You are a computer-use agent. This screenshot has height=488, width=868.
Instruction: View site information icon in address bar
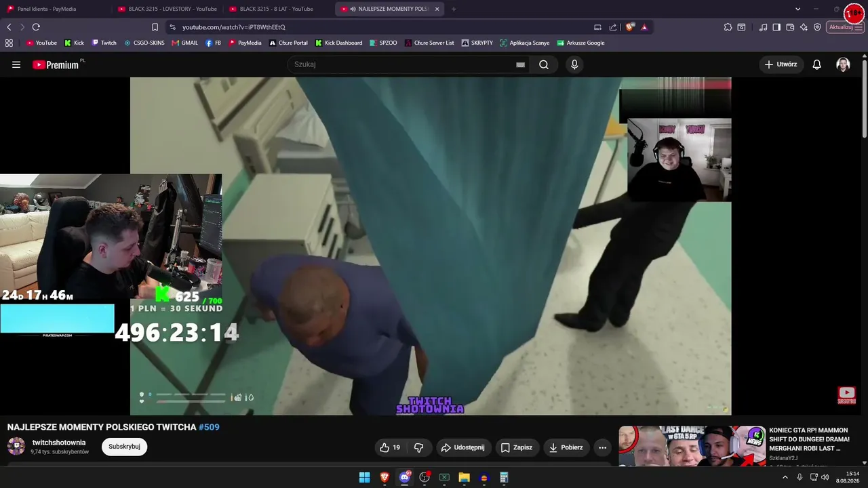(x=172, y=27)
